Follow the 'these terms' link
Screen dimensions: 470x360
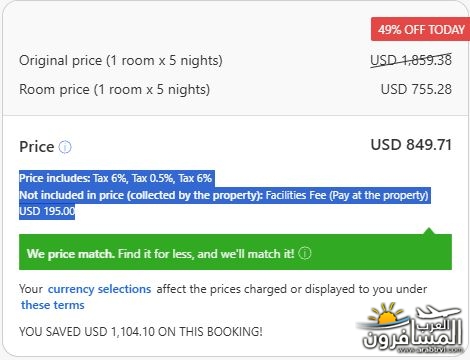click(53, 305)
